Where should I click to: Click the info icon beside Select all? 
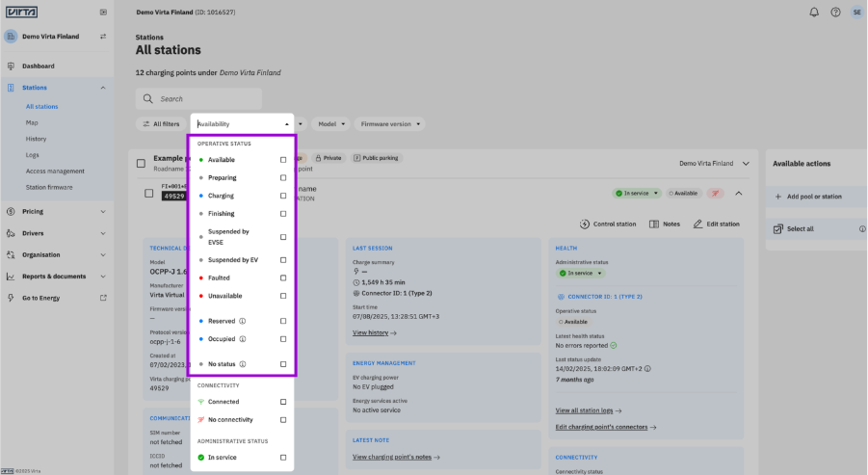(862, 228)
